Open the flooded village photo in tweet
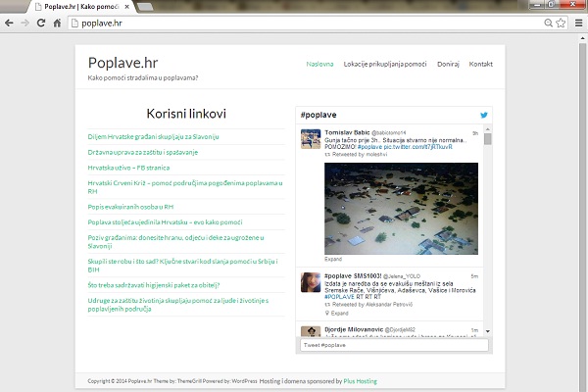The image size is (588, 392). [x=401, y=209]
